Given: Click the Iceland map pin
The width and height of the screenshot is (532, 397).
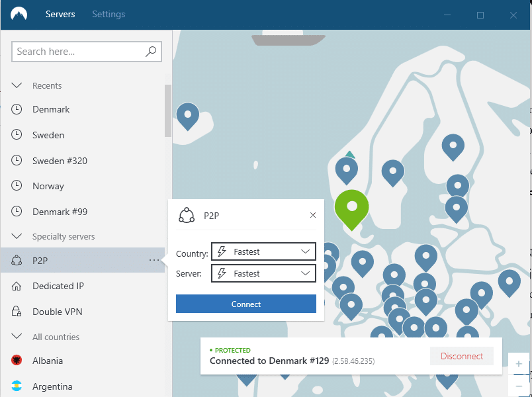Looking at the screenshot, I should [x=188, y=116].
